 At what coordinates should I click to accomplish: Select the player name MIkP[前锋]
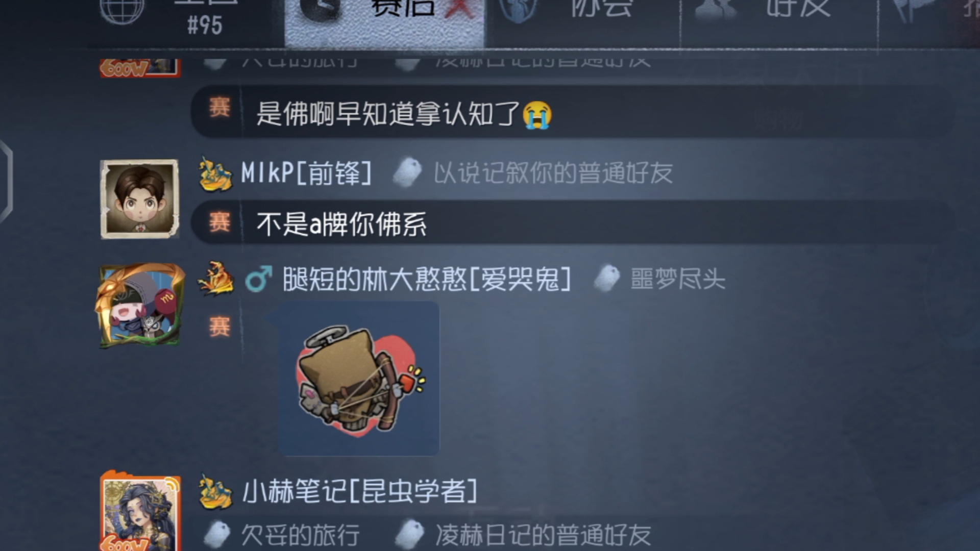click(x=306, y=173)
